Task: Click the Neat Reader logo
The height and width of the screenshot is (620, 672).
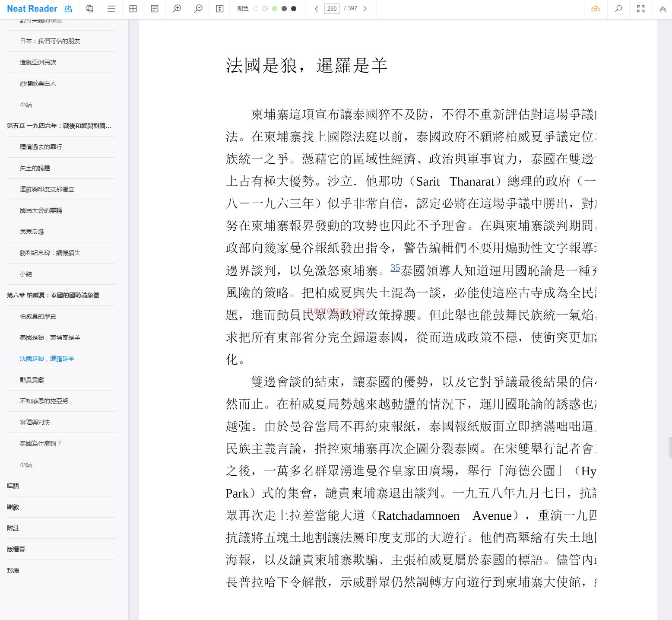Action: 32,9
